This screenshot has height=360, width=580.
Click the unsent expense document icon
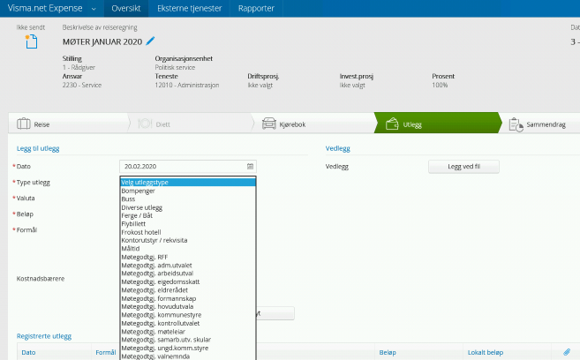click(31, 41)
